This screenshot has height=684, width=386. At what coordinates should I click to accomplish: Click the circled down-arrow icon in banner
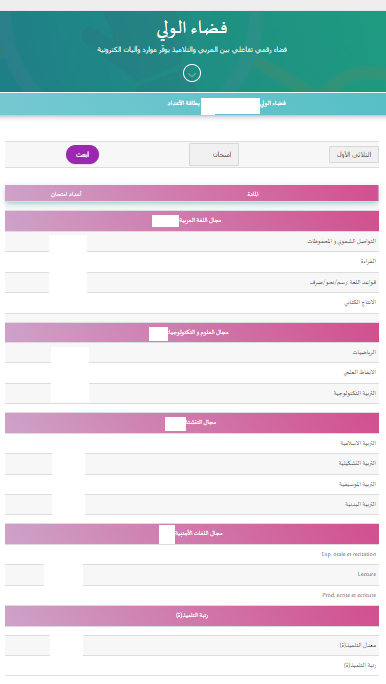tap(192, 73)
